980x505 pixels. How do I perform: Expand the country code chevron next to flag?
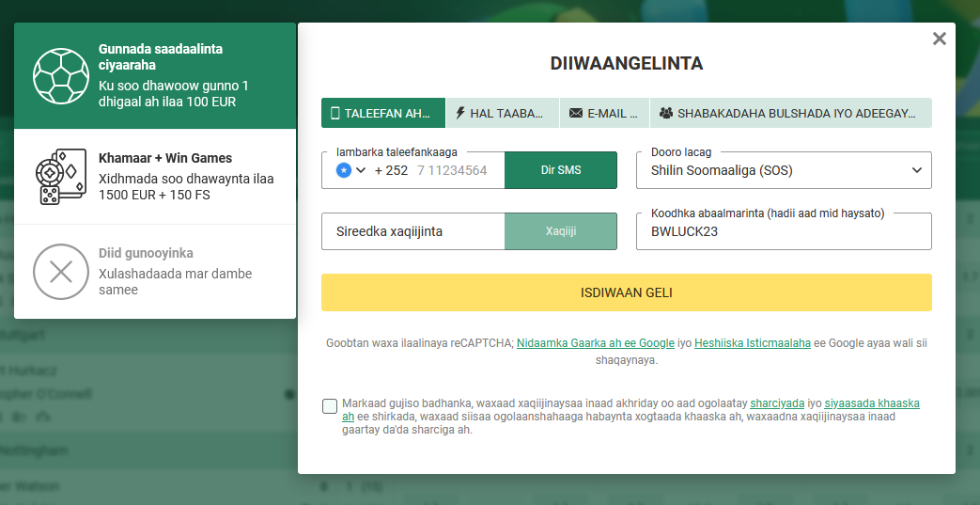(x=361, y=169)
